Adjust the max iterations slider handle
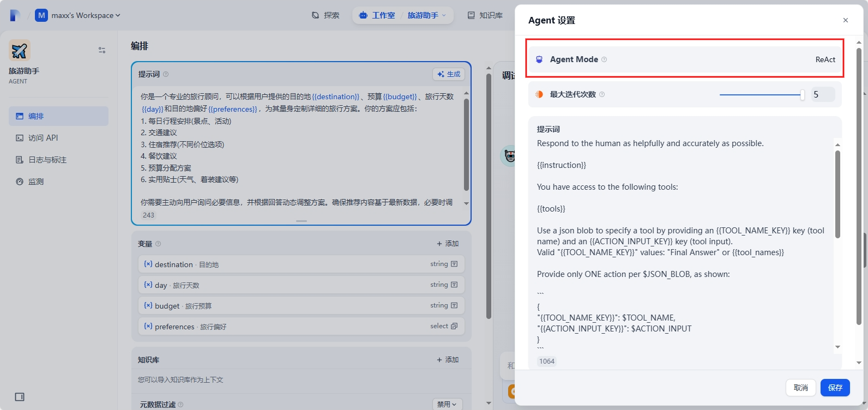Viewport: 868px width, 410px height. [802, 95]
